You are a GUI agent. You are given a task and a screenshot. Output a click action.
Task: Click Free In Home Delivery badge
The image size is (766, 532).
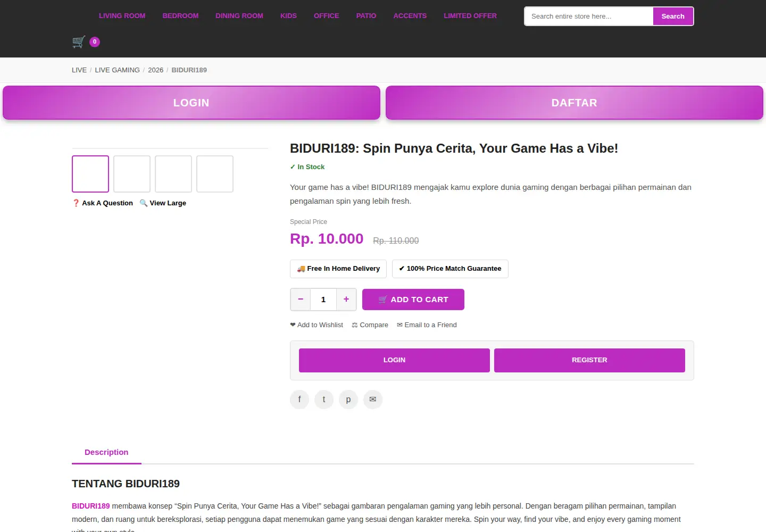(338, 269)
